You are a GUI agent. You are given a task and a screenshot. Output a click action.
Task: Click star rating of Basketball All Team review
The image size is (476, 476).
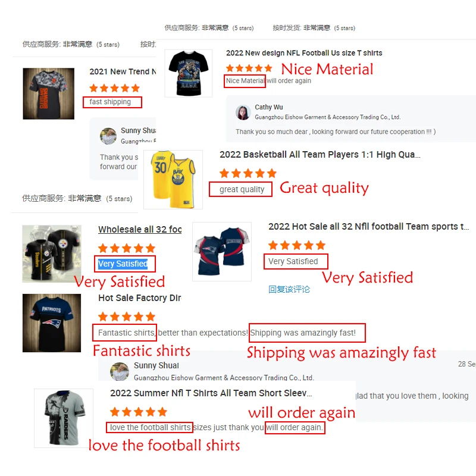pyautogui.click(x=248, y=173)
